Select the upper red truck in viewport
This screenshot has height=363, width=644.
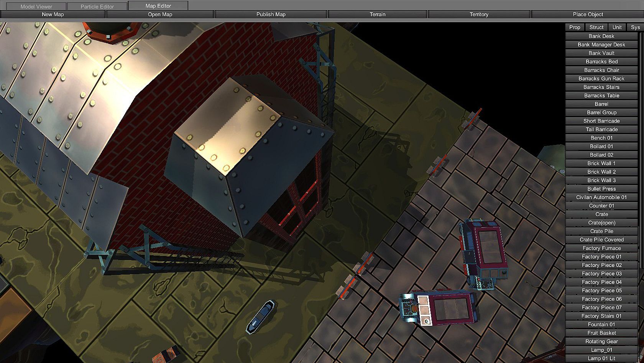click(484, 253)
